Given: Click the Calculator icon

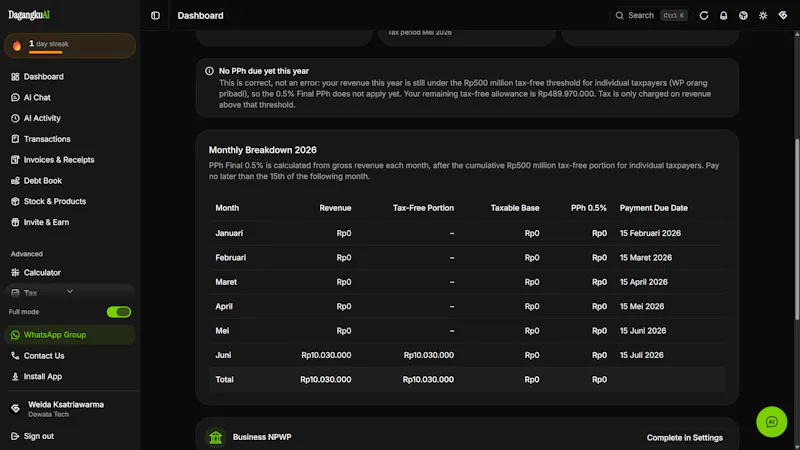Looking at the screenshot, I should point(15,272).
